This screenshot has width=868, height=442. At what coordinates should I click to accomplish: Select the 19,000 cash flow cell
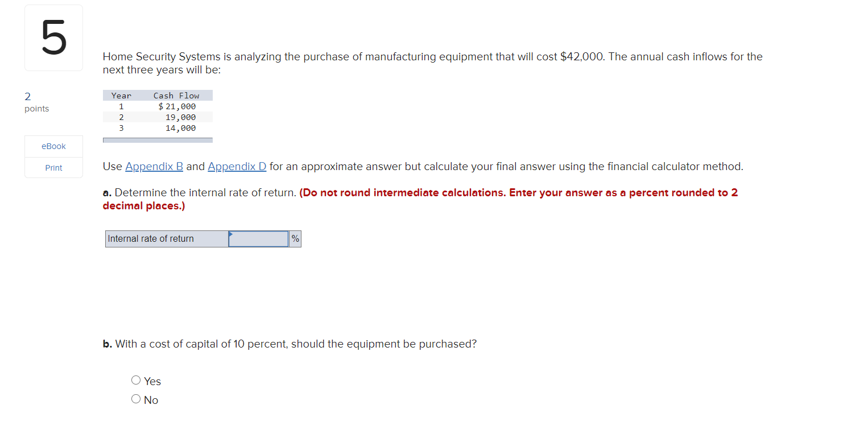182,117
